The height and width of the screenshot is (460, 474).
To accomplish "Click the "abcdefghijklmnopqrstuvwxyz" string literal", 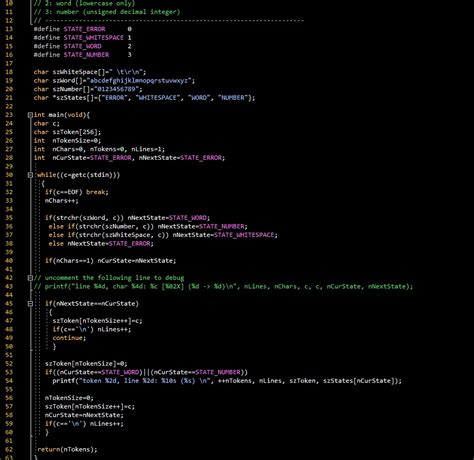I will 140,81.
